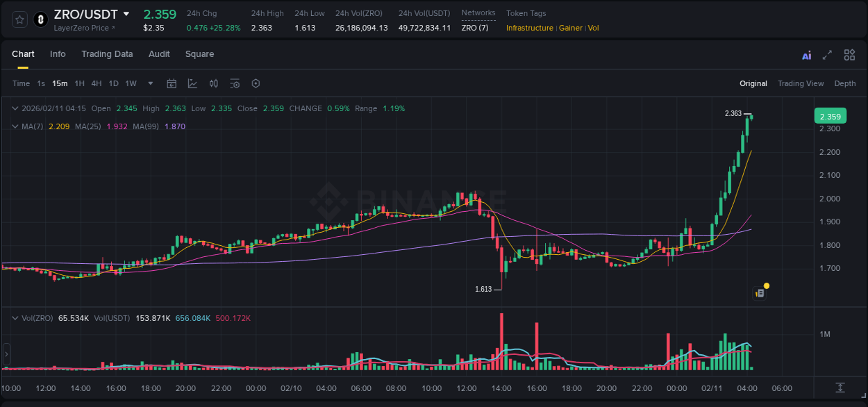The height and width of the screenshot is (407, 868).
Task: Click the fullscreen expand arrows icon
Action: point(828,55)
